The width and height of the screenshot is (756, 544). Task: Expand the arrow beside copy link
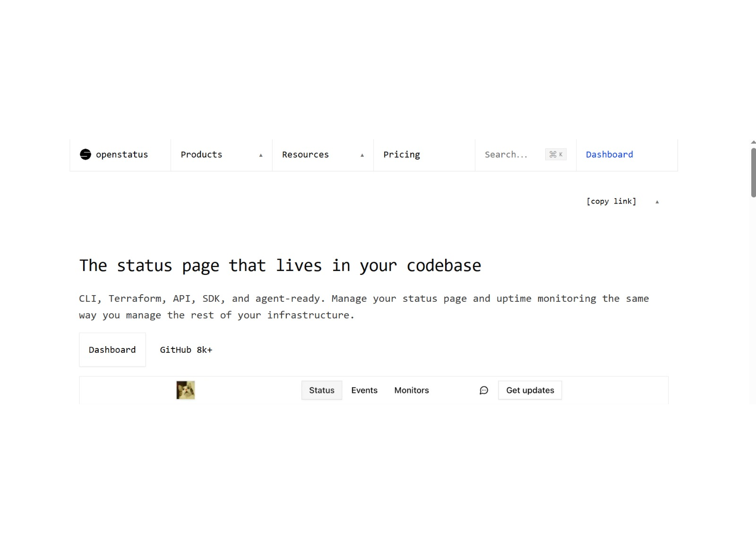(x=657, y=202)
